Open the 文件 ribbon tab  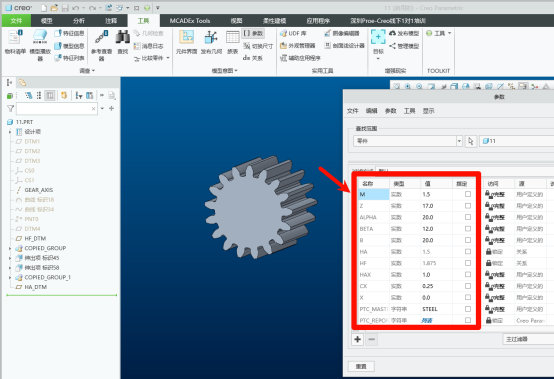16,20
